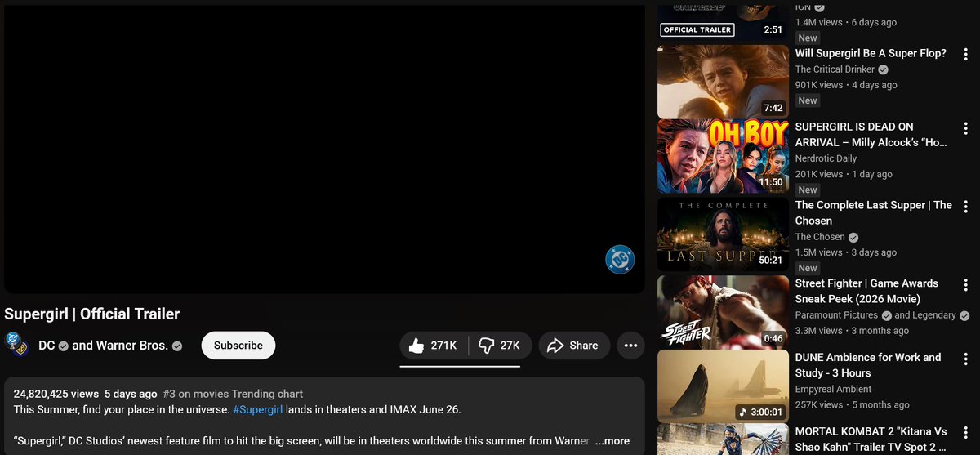Dislike the Supergirl trailer video
Viewport: 980px width, 455px height.
[501, 346]
